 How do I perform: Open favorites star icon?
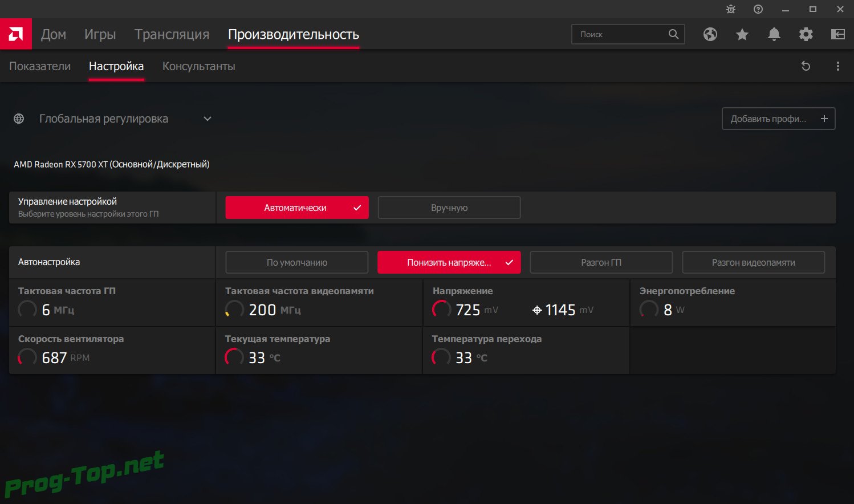(742, 34)
